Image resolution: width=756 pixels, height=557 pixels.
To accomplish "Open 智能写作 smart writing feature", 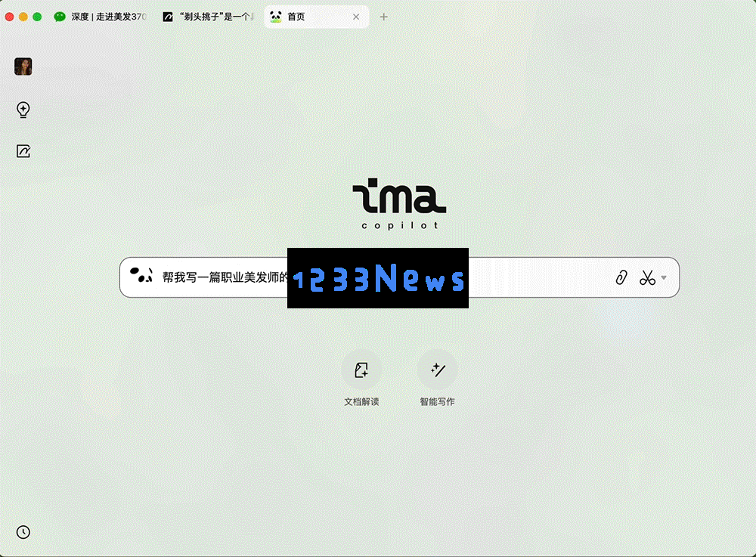I will pyautogui.click(x=437, y=379).
